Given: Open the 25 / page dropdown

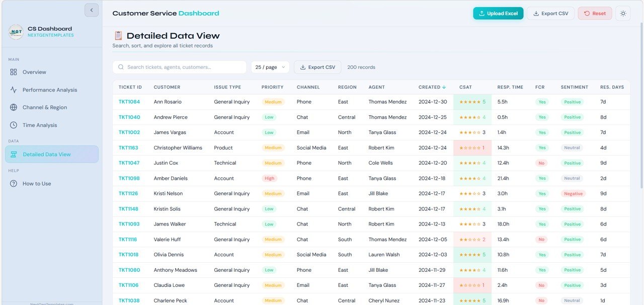Looking at the screenshot, I should [270, 67].
